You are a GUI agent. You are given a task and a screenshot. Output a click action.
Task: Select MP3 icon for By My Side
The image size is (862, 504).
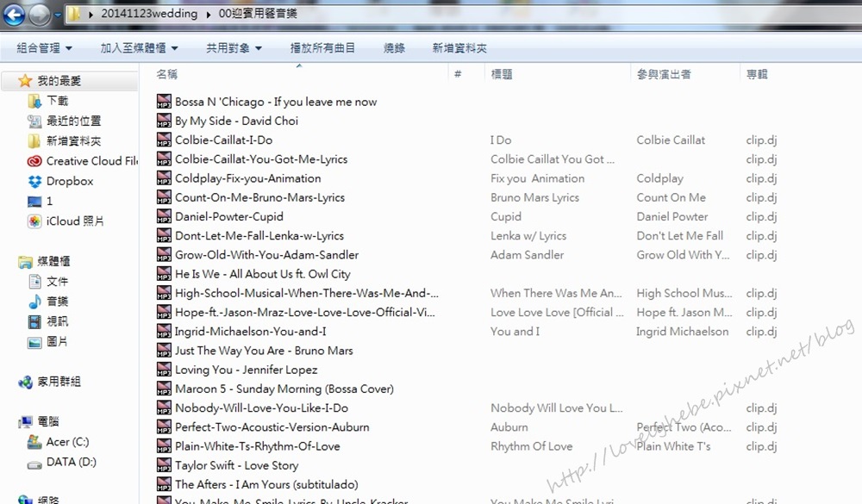click(164, 121)
